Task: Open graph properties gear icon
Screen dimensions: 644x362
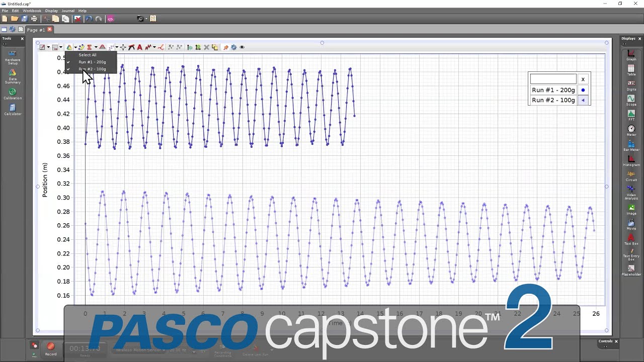Action: (233, 47)
